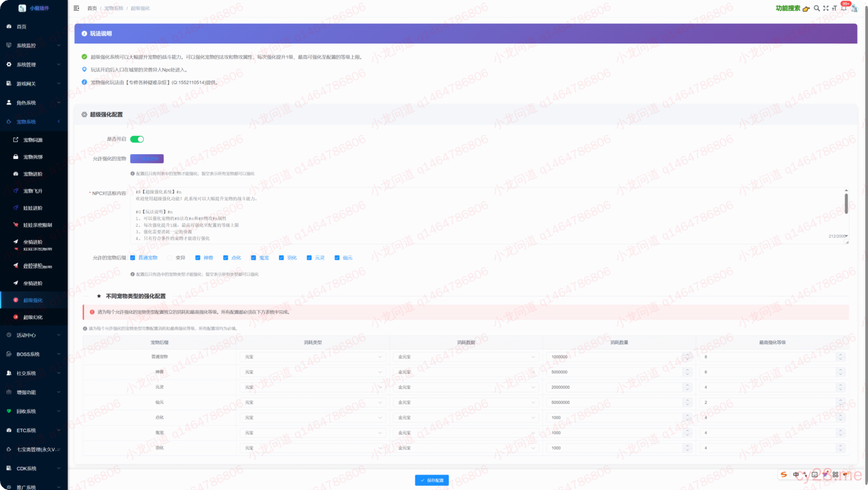The width and height of the screenshot is (868, 490).
Task: Click the purple button beside 允许强化的宠物
Action: [x=146, y=159]
